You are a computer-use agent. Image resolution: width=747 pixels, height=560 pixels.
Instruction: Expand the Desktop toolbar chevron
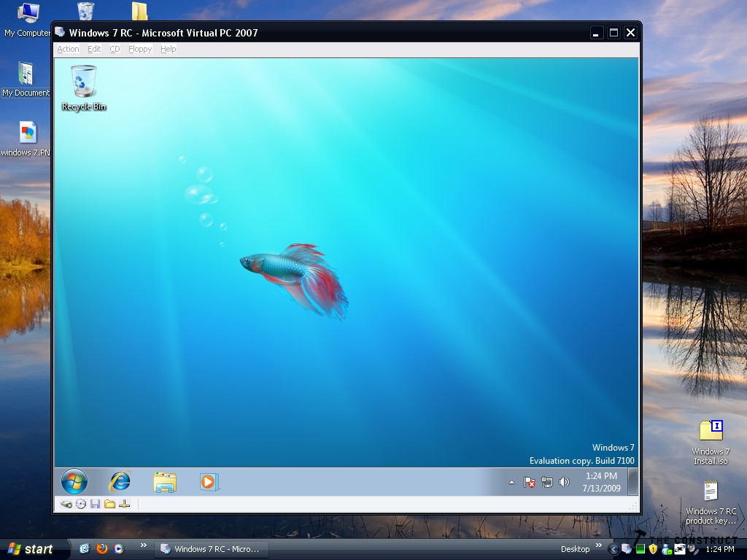tap(599, 545)
